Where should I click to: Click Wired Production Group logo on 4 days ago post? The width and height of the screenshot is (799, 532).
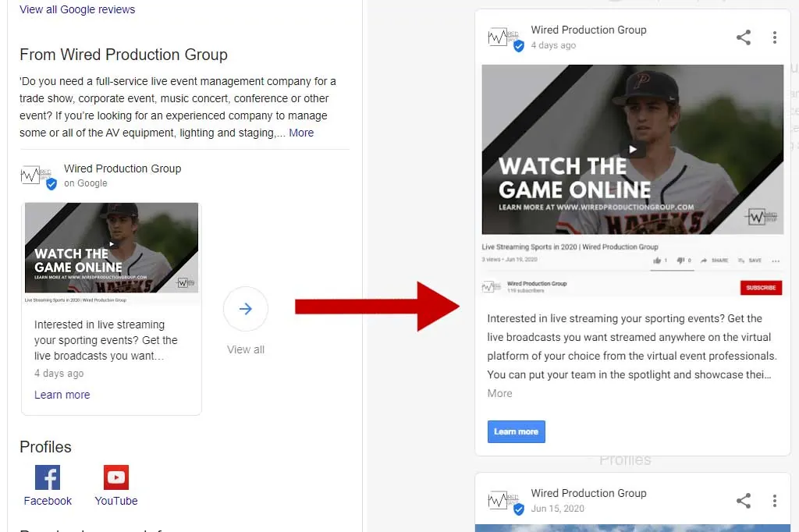pos(505,38)
